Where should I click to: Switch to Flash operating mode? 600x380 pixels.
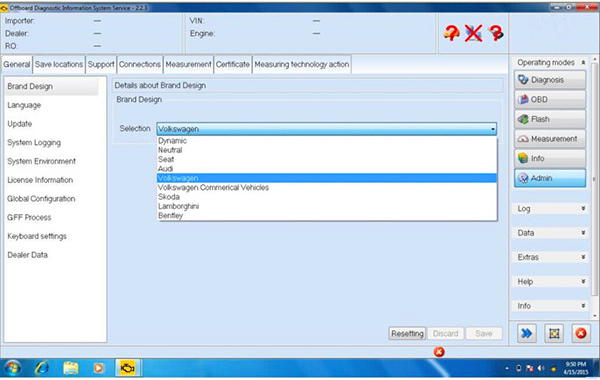point(550,119)
